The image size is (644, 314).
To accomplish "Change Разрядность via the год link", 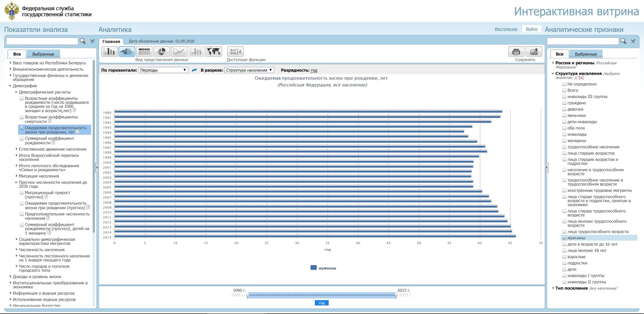I will click(x=314, y=70).
